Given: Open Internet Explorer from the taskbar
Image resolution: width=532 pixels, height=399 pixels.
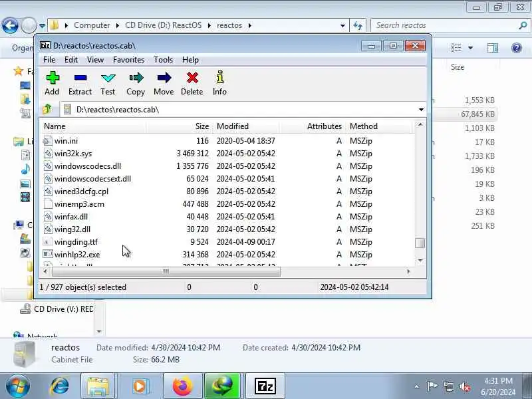Looking at the screenshot, I should [x=60, y=386].
